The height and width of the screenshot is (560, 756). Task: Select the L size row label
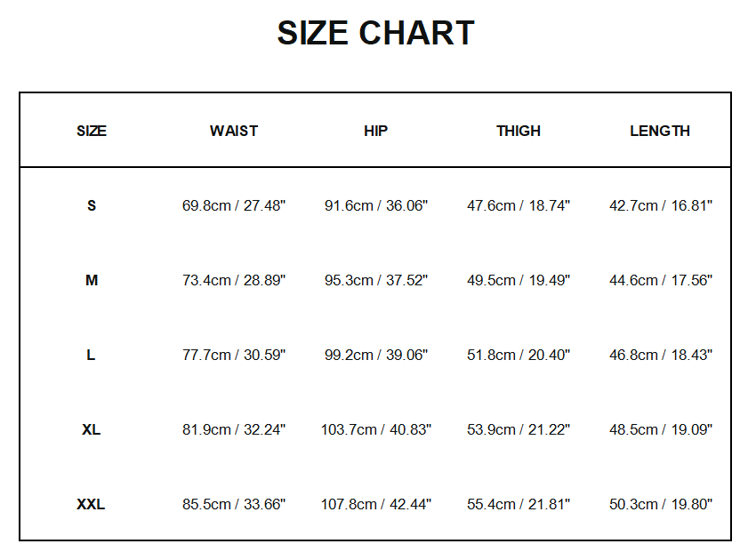(x=92, y=355)
